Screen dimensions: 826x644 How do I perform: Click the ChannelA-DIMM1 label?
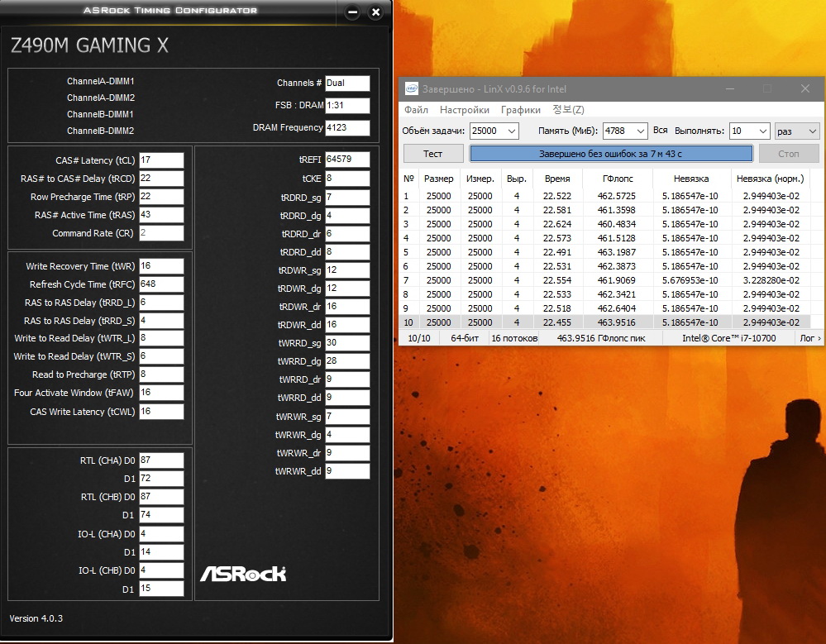[x=101, y=81]
